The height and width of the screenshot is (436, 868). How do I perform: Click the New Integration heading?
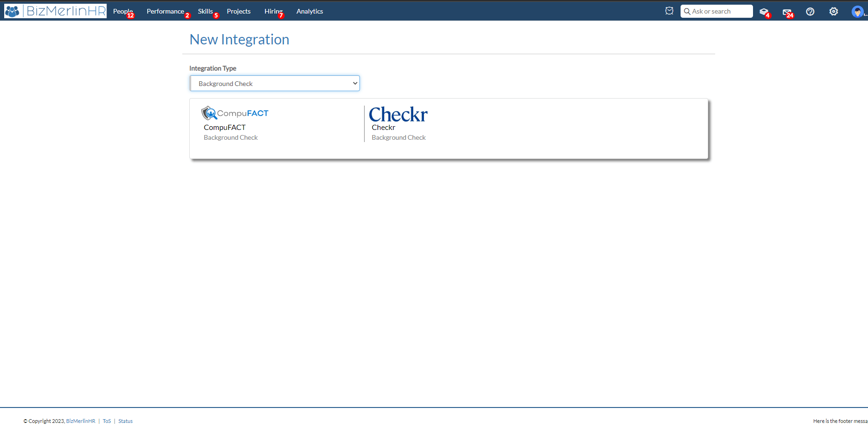coord(239,39)
